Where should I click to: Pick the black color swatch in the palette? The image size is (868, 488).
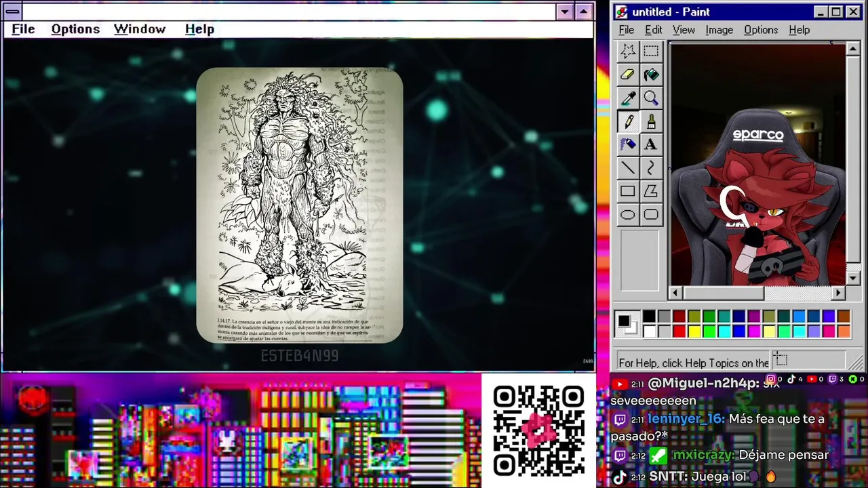tap(649, 317)
